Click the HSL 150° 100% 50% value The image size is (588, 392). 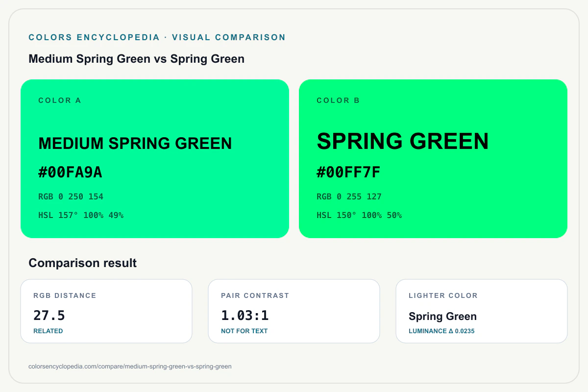pyautogui.click(x=359, y=215)
